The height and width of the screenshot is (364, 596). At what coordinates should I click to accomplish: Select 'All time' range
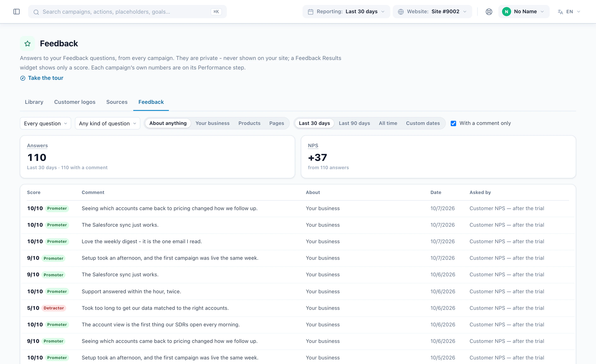tap(388, 123)
